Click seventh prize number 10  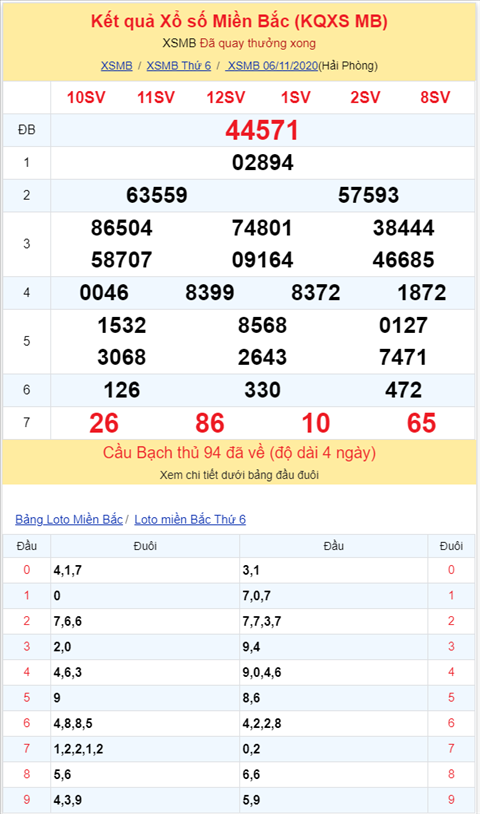316,423
